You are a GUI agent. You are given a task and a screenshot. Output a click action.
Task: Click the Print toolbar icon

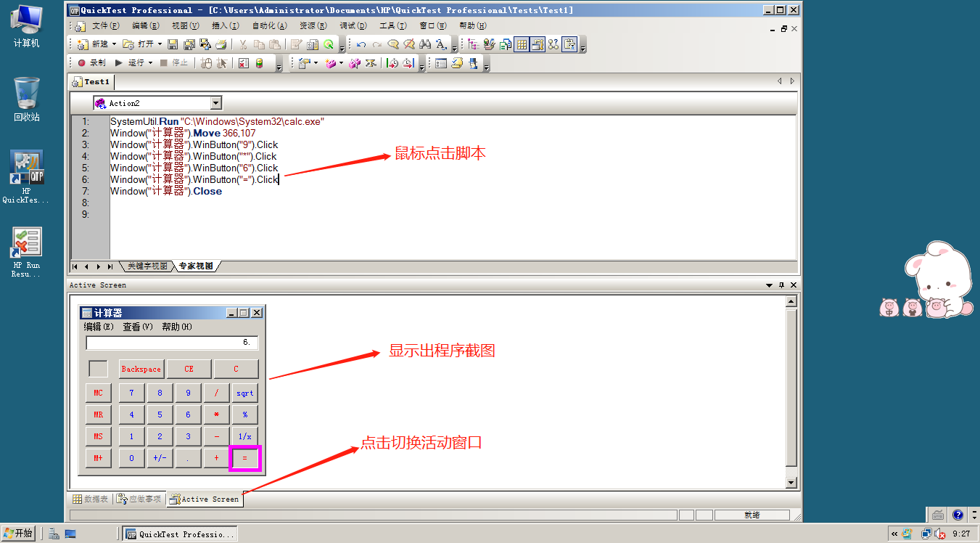(x=221, y=44)
